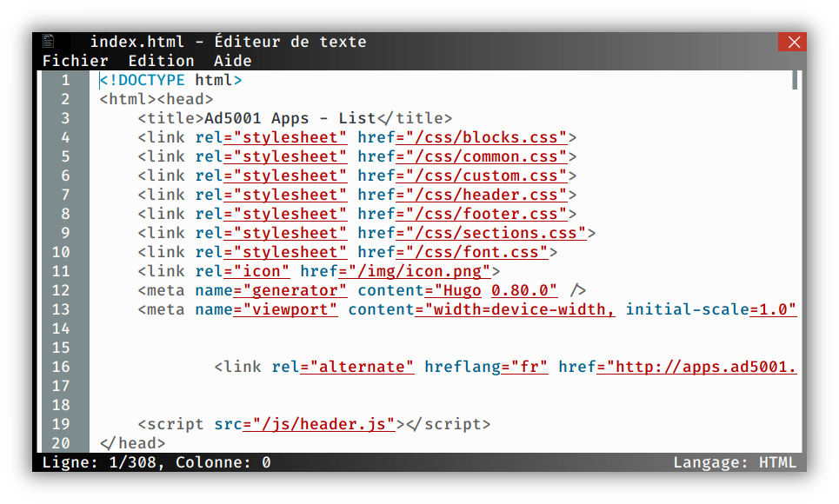
Task: Click the Ligne and Colonne status text
Action: click(x=156, y=462)
